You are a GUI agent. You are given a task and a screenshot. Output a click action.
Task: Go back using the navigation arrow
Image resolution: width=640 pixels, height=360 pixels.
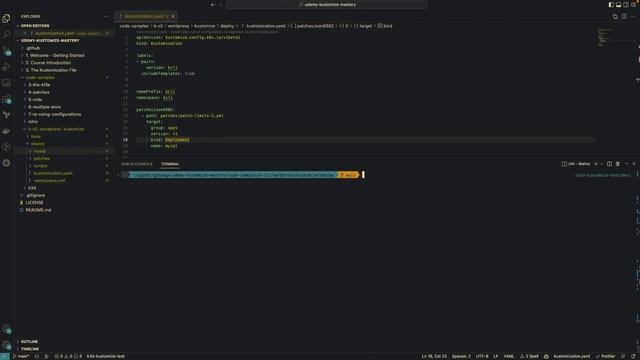click(x=213, y=4)
